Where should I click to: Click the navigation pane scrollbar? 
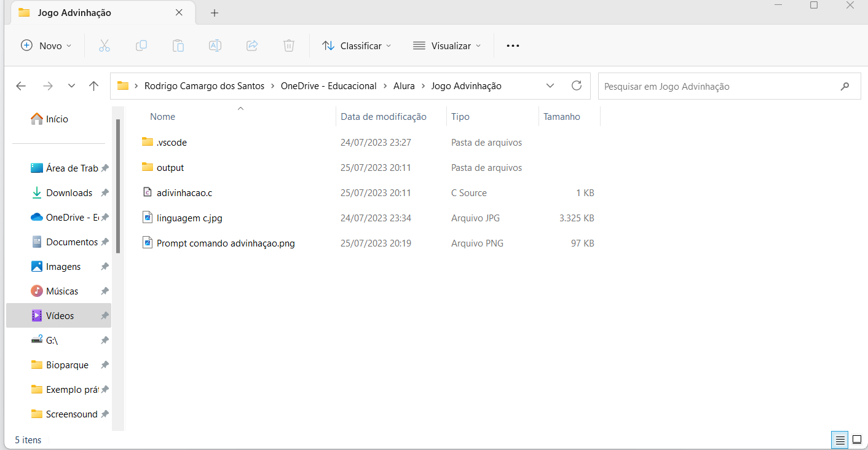click(x=117, y=186)
